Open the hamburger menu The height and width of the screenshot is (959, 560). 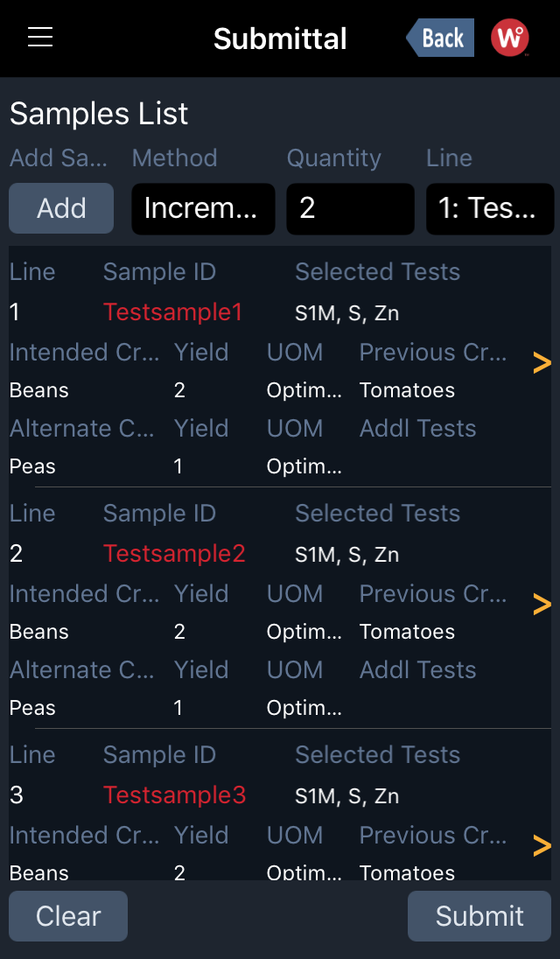(40, 38)
